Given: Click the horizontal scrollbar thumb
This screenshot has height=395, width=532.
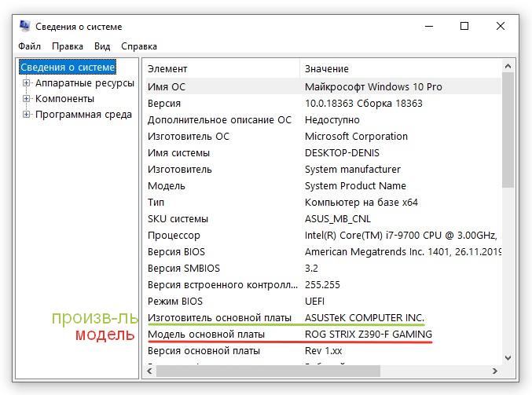Looking at the screenshot, I should (x=268, y=371).
